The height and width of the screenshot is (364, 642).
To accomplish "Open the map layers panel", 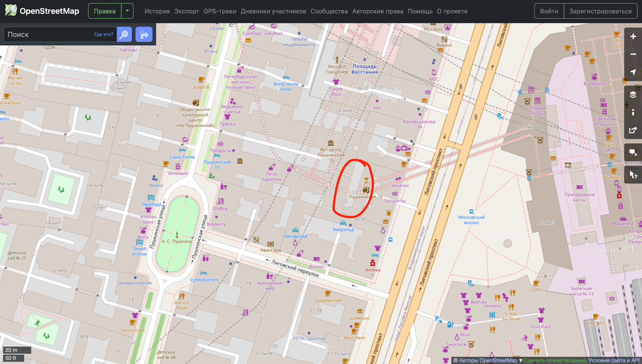I will (x=633, y=95).
